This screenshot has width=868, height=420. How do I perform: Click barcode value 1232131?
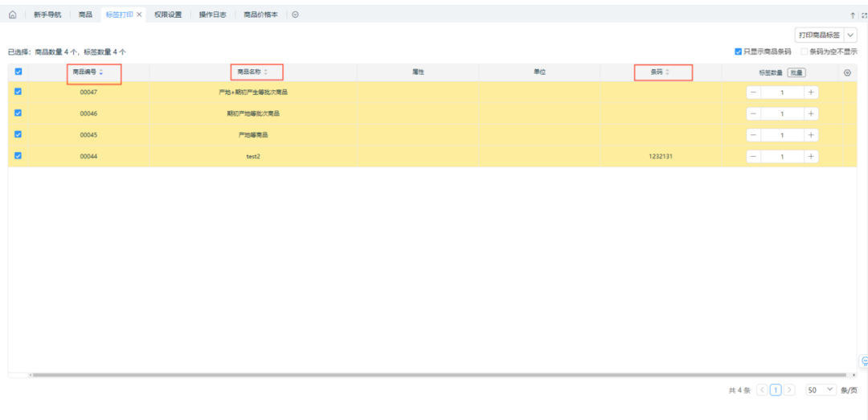(x=661, y=156)
